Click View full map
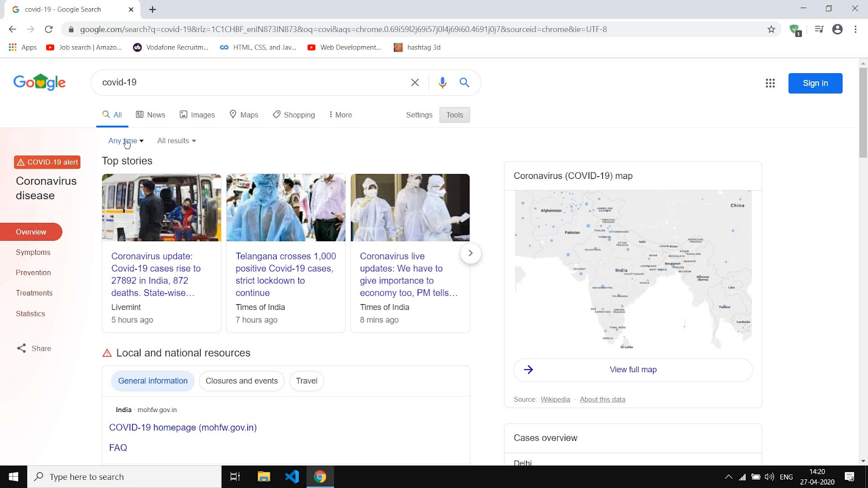868x488 pixels. [x=633, y=370]
